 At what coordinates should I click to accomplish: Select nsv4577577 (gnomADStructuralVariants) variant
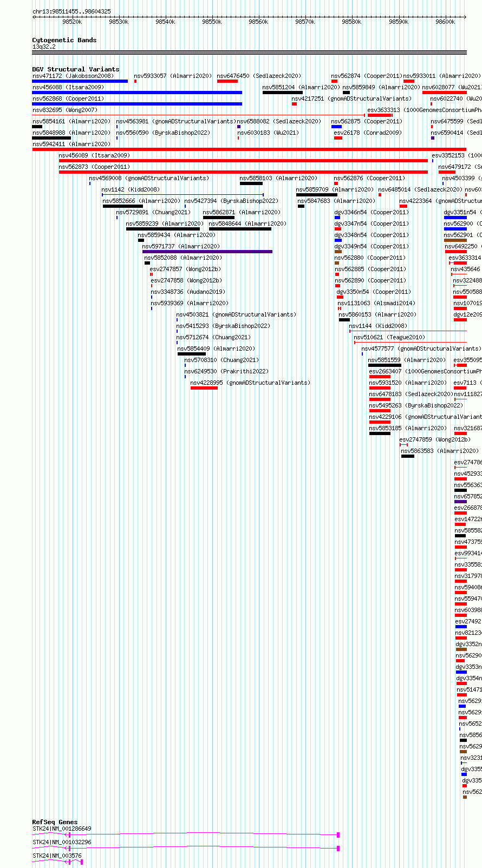pyautogui.click(x=421, y=348)
